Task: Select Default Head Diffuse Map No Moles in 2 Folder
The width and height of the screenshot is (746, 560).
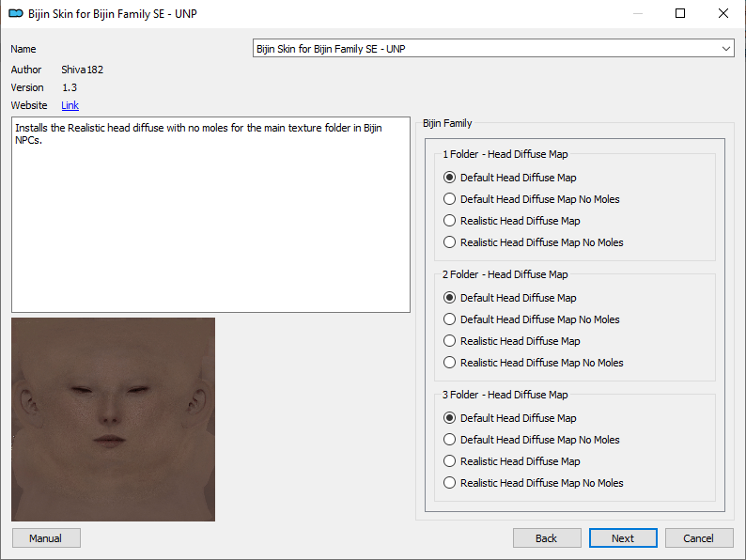Action: (x=531, y=319)
